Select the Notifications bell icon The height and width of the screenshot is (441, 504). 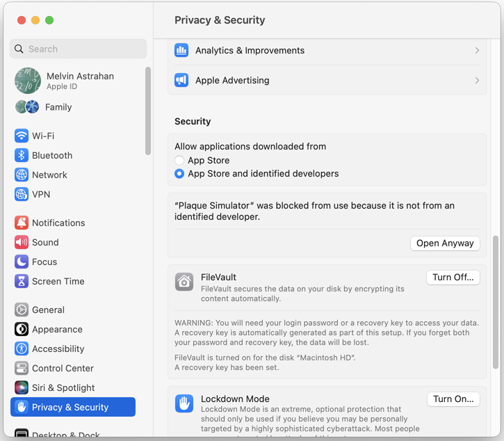pyautogui.click(x=22, y=223)
